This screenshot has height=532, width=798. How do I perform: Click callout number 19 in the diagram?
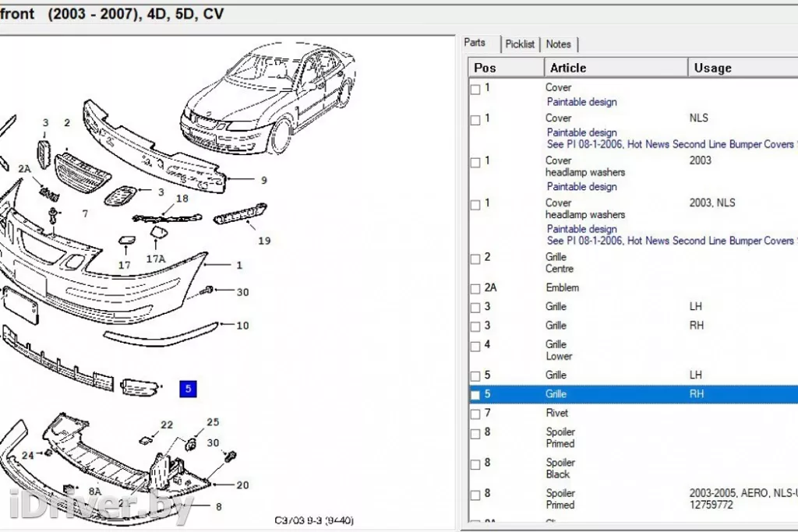click(x=264, y=241)
